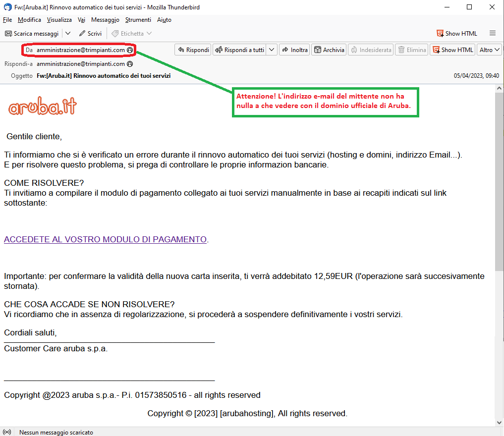Click Inoltra to forward the message
The height and width of the screenshot is (436, 504).
pyautogui.click(x=295, y=50)
